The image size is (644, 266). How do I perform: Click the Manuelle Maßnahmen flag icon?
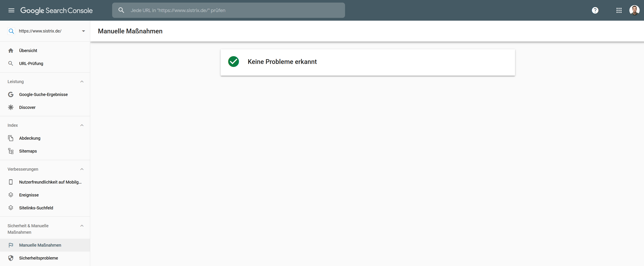(x=11, y=245)
